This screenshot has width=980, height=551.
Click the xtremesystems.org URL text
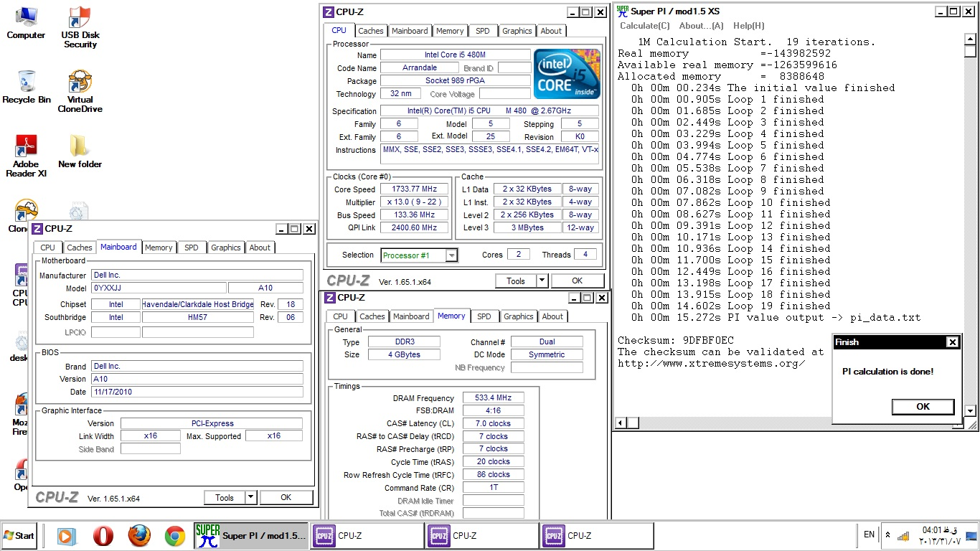pyautogui.click(x=711, y=363)
